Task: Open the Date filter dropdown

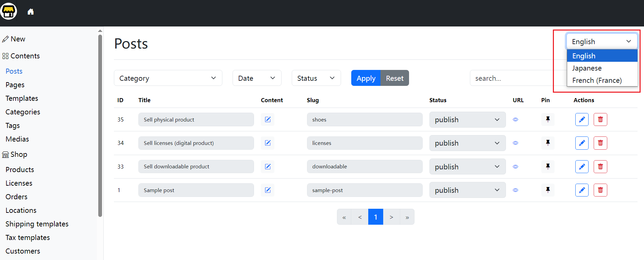Action: click(x=257, y=78)
